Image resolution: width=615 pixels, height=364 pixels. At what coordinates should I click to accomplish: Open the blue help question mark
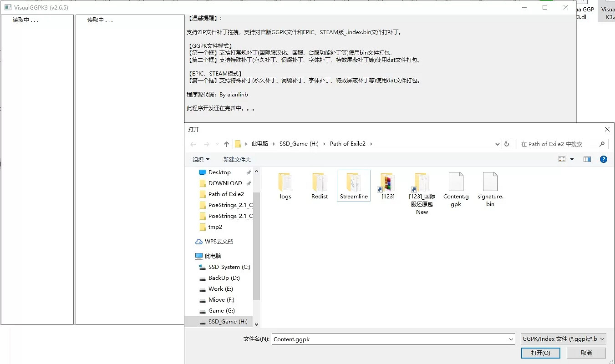(x=603, y=159)
